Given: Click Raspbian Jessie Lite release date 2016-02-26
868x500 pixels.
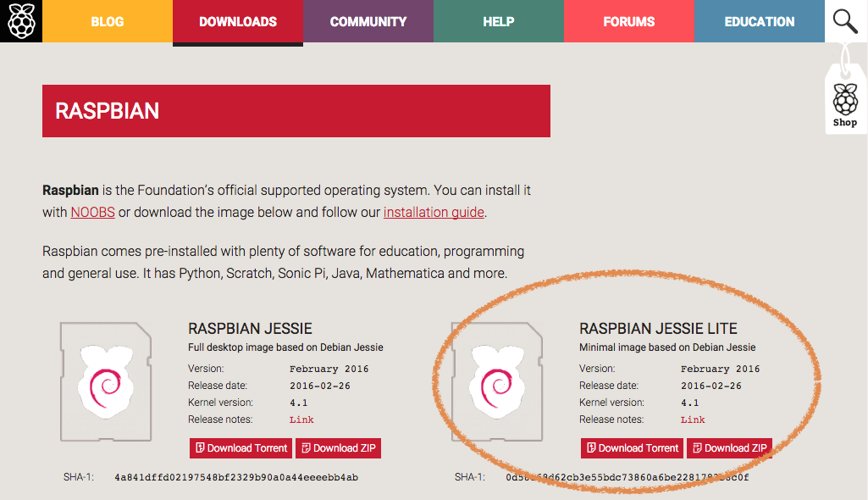Looking at the screenshot, I should (711, 386).
